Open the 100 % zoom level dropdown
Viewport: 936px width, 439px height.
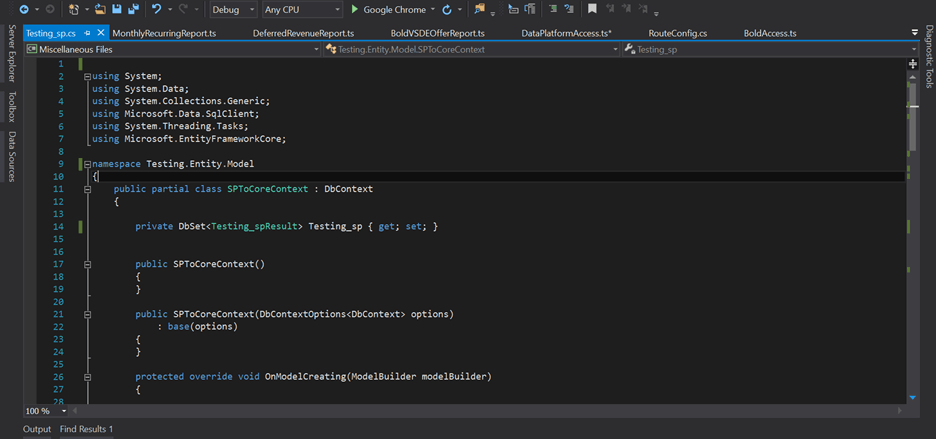[65, 411]
